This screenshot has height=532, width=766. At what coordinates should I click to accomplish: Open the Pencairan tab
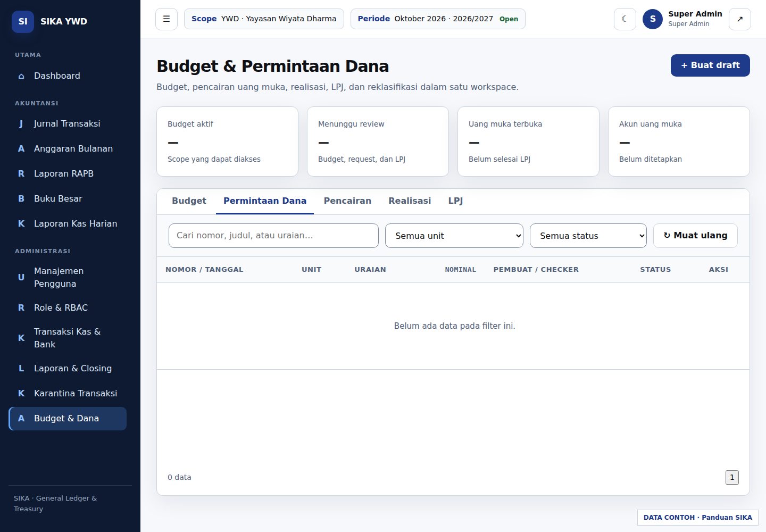pyautogui.click(x=347, y=201)
